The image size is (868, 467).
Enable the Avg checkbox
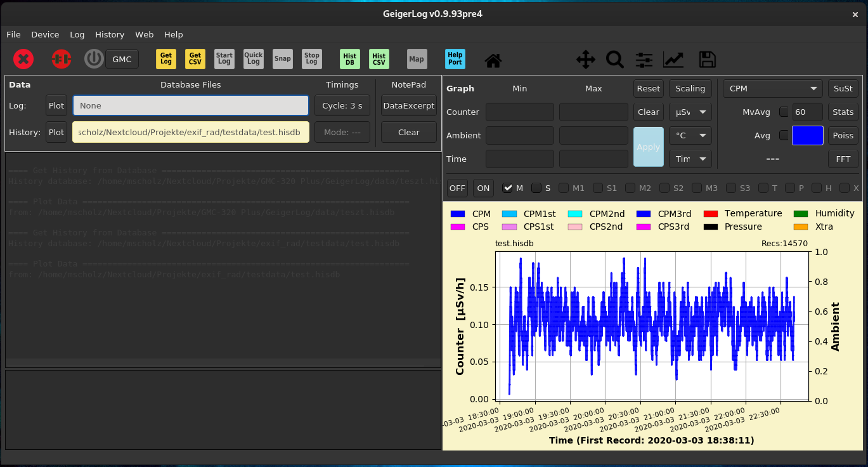click(x=784, y=135)
